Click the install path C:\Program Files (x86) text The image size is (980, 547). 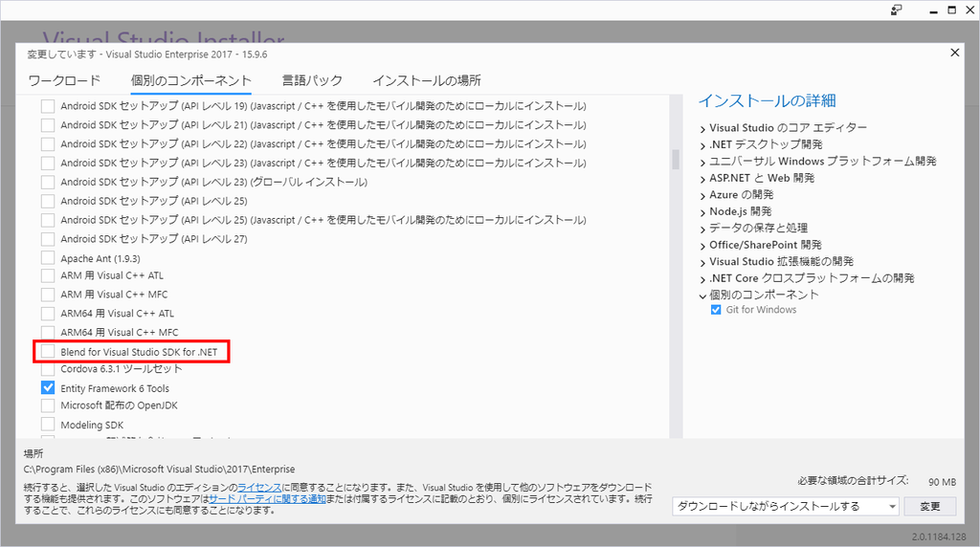point(160,469)
